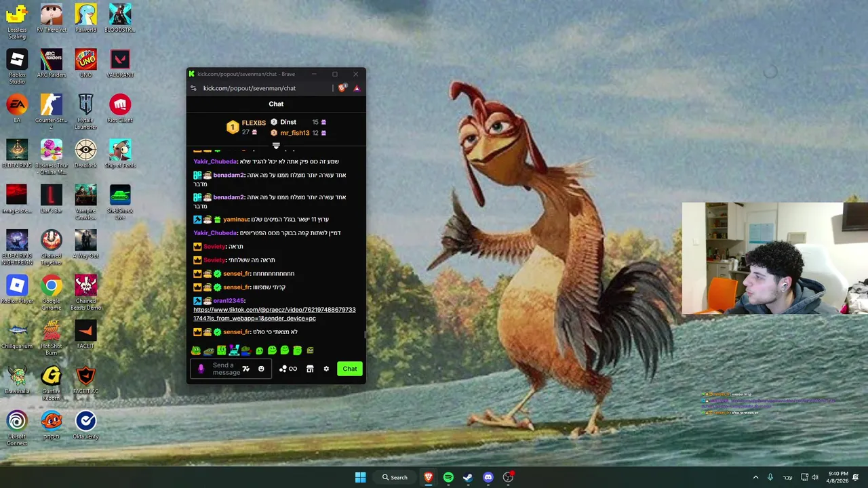Select the Deadlock desktop icon
The image size is (868, 488).
click(85, 154)
